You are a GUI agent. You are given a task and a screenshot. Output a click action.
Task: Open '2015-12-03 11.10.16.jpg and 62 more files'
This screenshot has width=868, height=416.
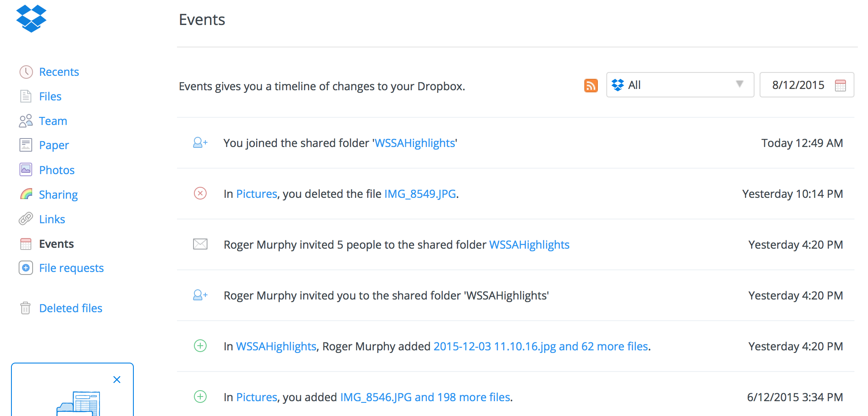(540, 347)
